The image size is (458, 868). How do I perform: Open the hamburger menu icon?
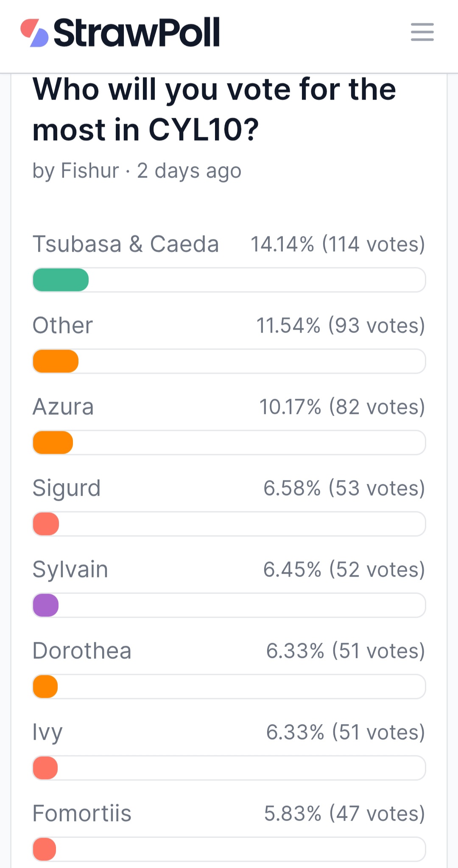(x=422, y=32)
